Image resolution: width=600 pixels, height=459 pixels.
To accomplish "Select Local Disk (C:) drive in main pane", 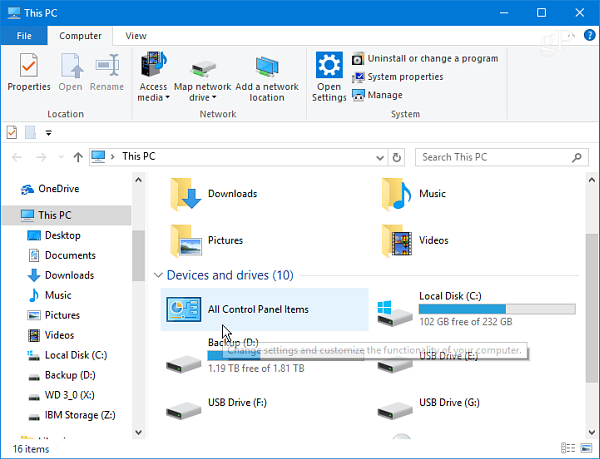I will tap(476, 309).
